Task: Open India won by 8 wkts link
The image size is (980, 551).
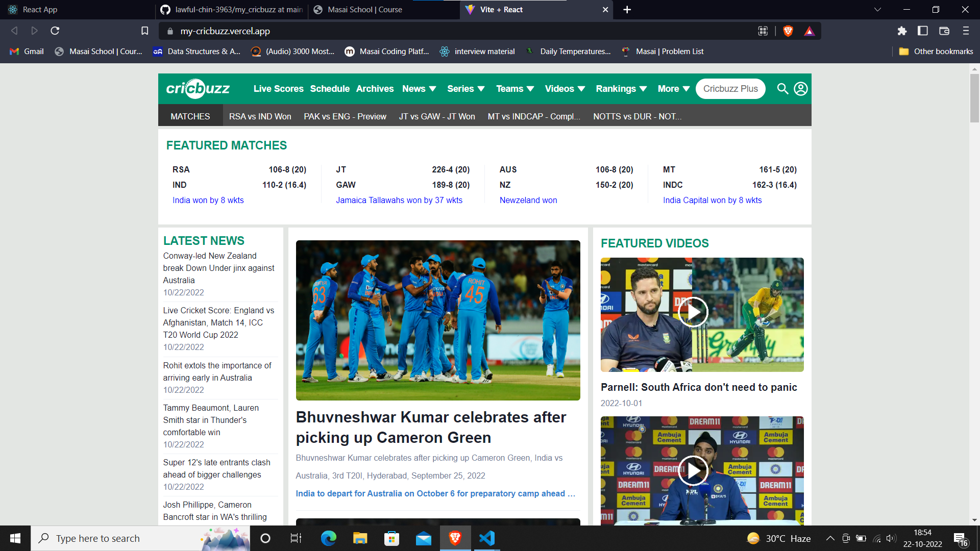Action: coord(208,200)
